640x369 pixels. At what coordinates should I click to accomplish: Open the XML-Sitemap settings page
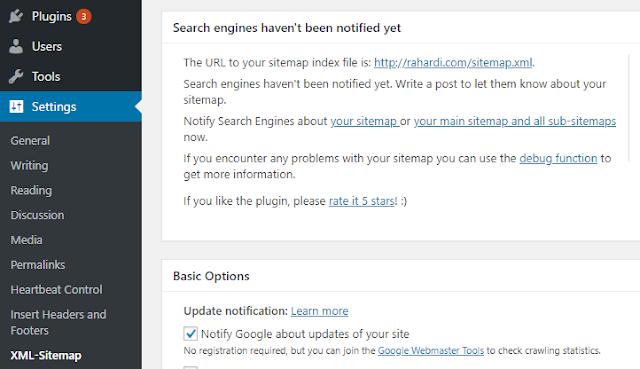[x=46, y=356]
